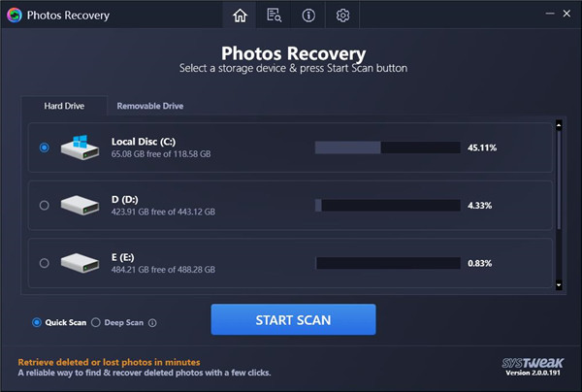582x392 pixels.
Task: Click the Systweak logo link
Action: tap(528, 362)
